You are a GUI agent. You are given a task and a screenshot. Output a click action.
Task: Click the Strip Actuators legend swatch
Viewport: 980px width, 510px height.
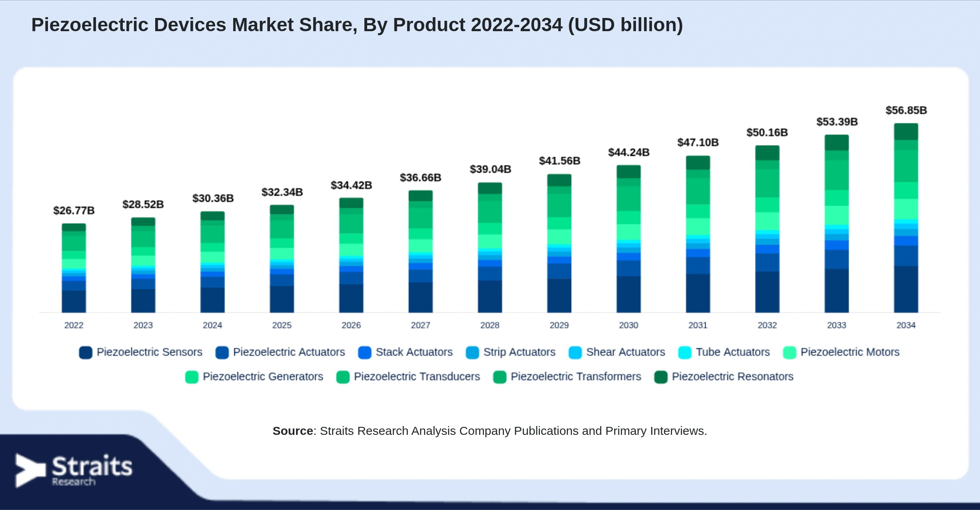click(472, 353)
